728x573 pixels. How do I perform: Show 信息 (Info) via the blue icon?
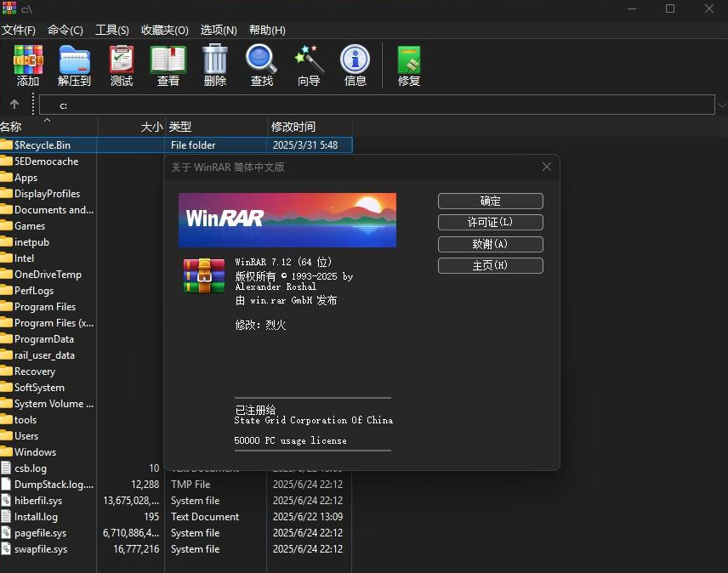click(355, 60)
